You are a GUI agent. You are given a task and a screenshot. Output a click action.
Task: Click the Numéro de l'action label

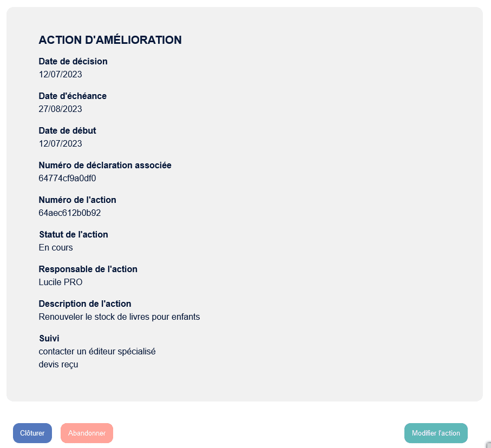point(77,200)
